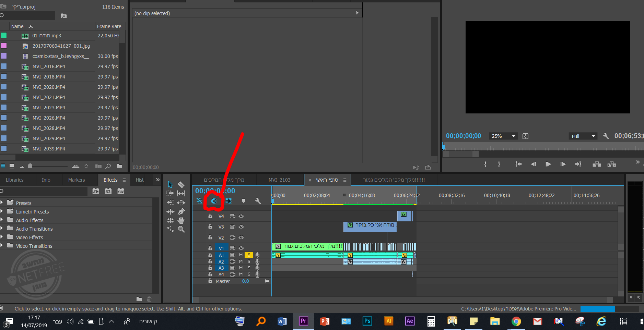The width and height of the screenshot is (644, 330).
Task: Mute audio track A2
Action: click(241, 261)
